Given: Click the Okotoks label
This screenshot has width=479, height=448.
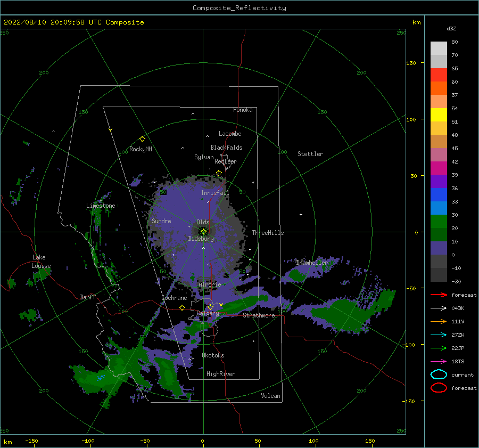Looking at the screenshot, I should click(213, 355).
